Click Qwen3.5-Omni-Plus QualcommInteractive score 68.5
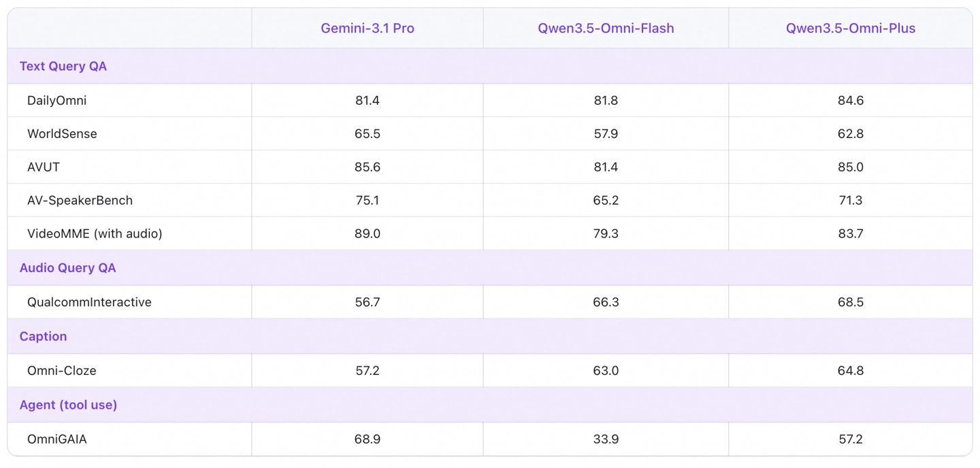 click(x=851, y=302)
